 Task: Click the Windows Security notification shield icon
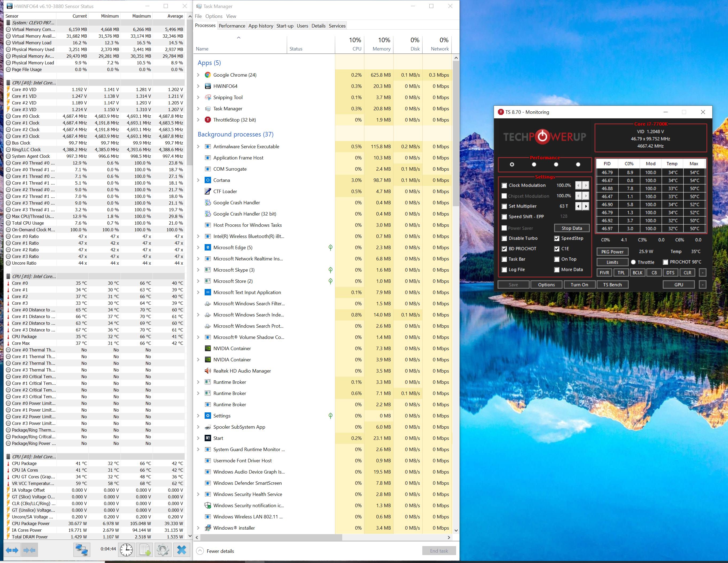click(x=208, y=506)
